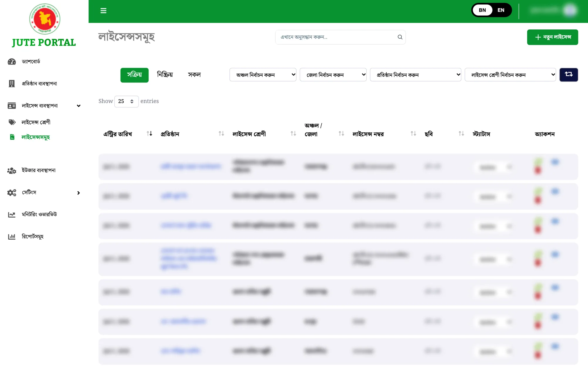Switch language to EN
The width and height of the screenshot is (588, 368).
tap(501, 10)
